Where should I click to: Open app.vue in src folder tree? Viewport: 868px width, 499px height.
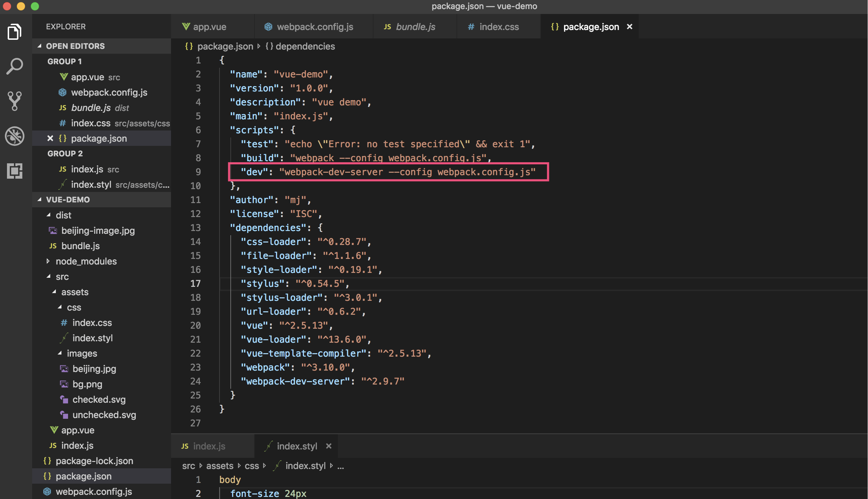pyautogui.click(x=102, y=430)
